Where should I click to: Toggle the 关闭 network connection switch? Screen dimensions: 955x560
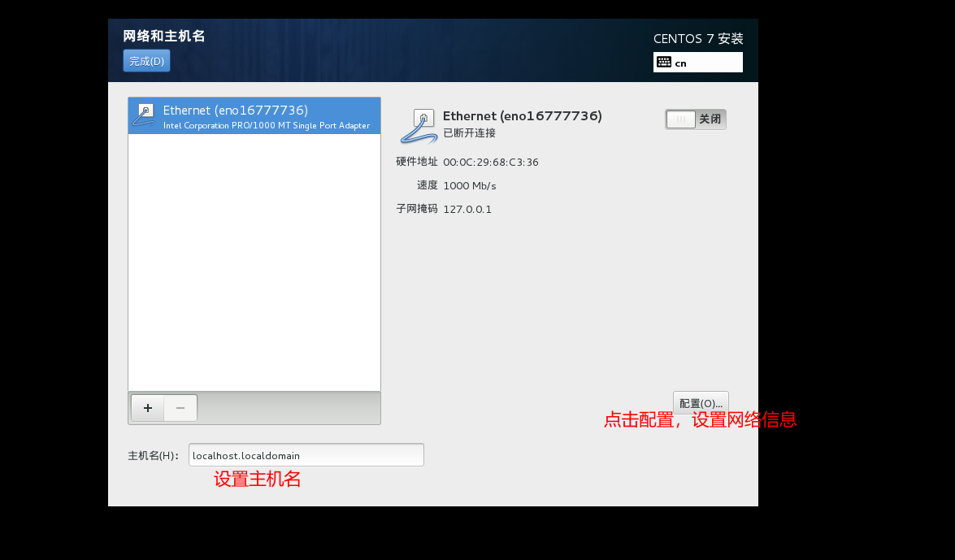[696, 119]
